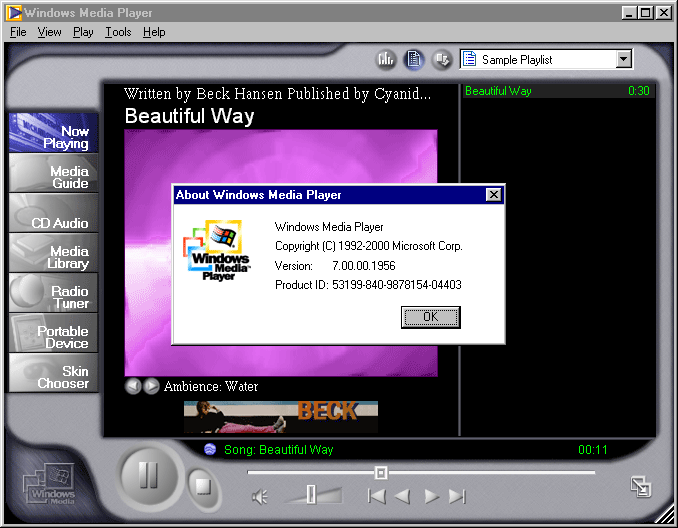678x528 pixels.
Task: Open the Tools menu
Action: click(x=118, y=32)
